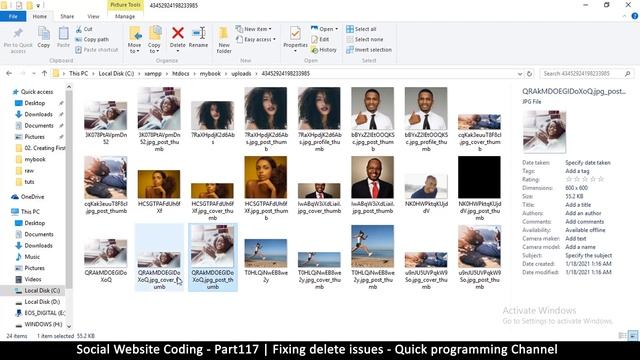Click Cut in the Clipboard group
Image resolution: width=640 pixels, height=360 pixels.
coord(84,29)
